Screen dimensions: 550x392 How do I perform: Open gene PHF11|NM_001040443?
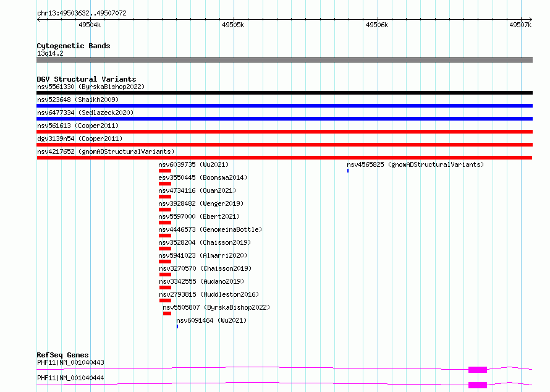(x=70, y=362)
